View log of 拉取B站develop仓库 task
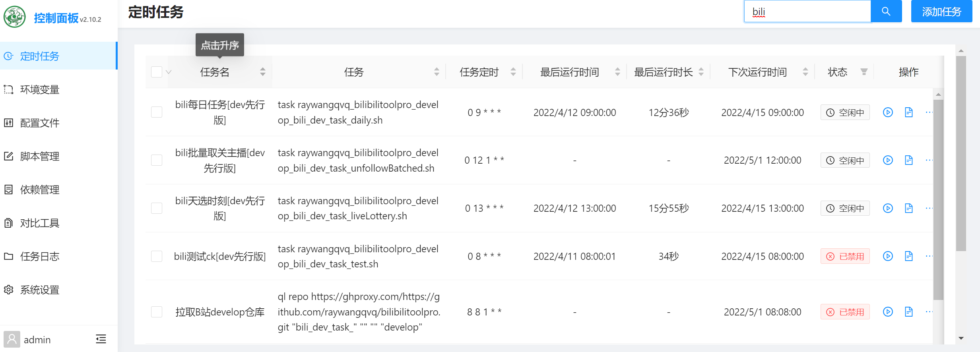980x352 pixels. tap(908, 312)
